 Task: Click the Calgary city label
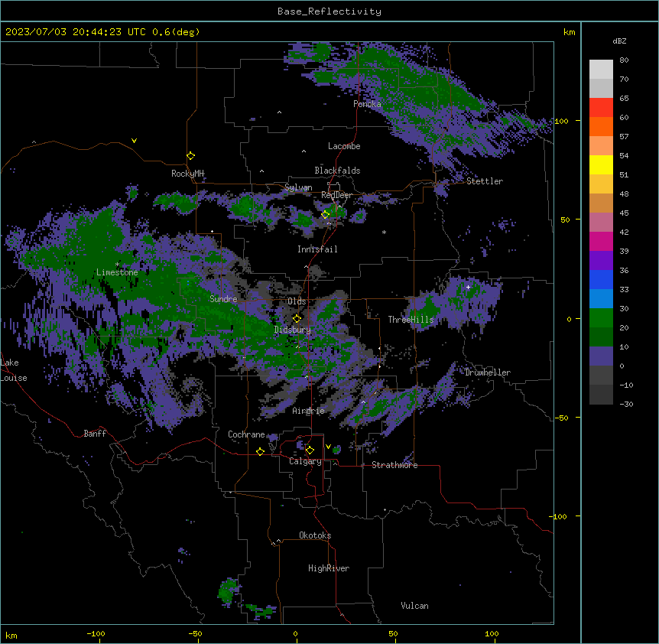tap(305, 461)
